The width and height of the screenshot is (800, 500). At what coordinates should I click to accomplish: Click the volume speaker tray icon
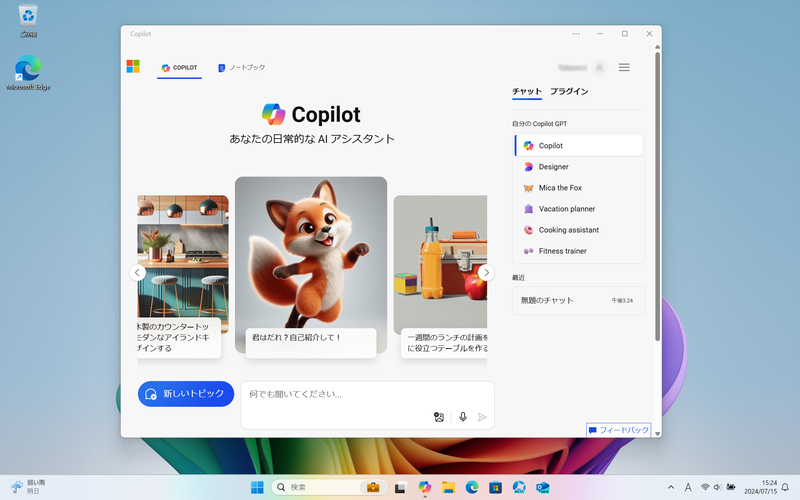(x=717, y=487)
